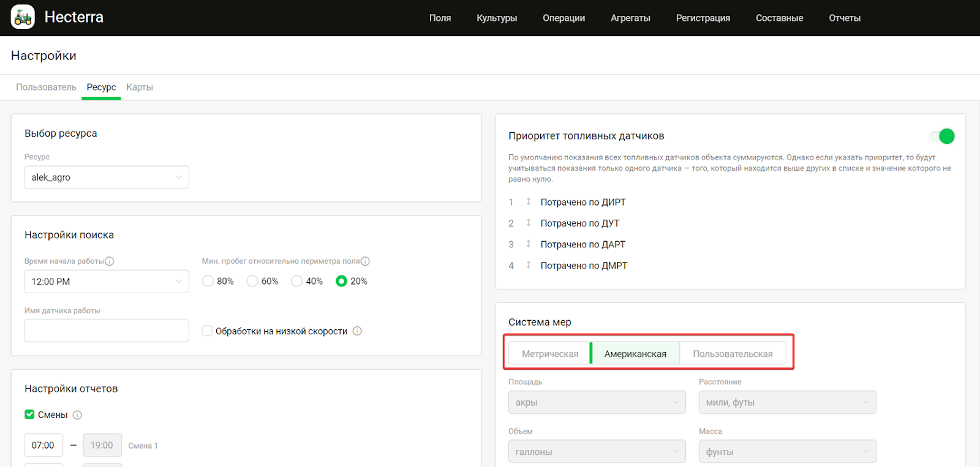This screenshot has width=980, height=467.
Task: Click drag handle for Потрачено по ДМРТ
Action: pyautogui.click(x=528, y=265)
